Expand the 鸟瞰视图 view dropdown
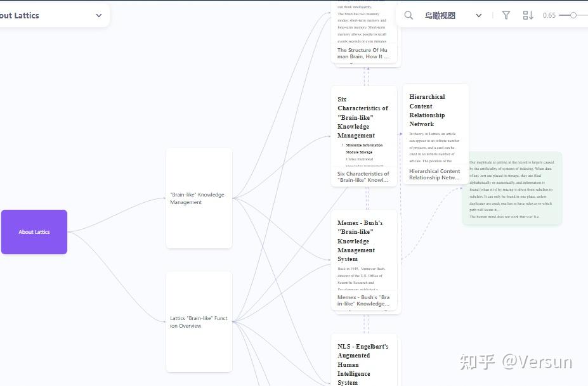Viewport: 588px width, 386px height. coord(478,15)
